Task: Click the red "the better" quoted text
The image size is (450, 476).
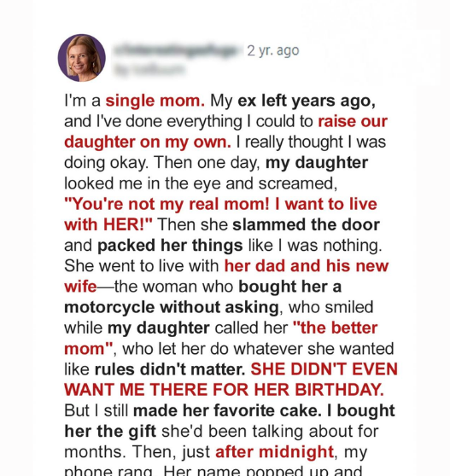Action: tap(335, 328)
